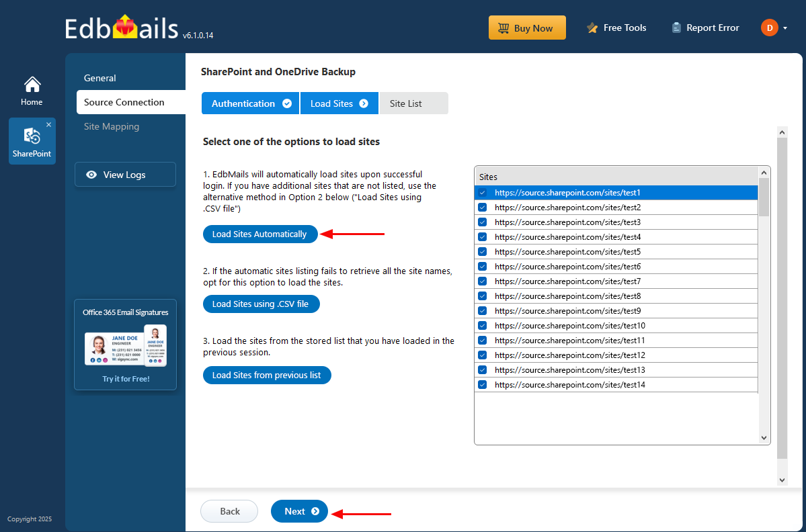Image resolution: width=806 pixels, height=532 pixels.
Task: Click Load Sites from previous list
Action: [x=267, y=375]
